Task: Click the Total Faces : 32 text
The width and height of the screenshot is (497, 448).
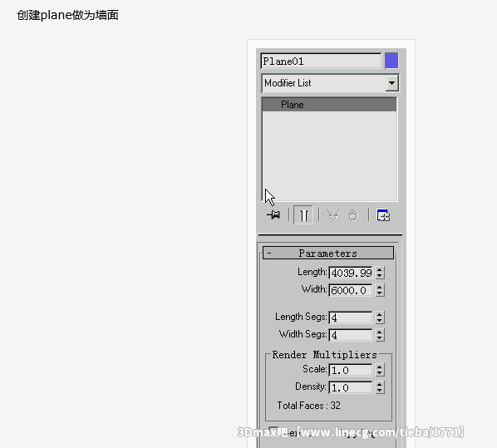Action: (x=308, y=406)
